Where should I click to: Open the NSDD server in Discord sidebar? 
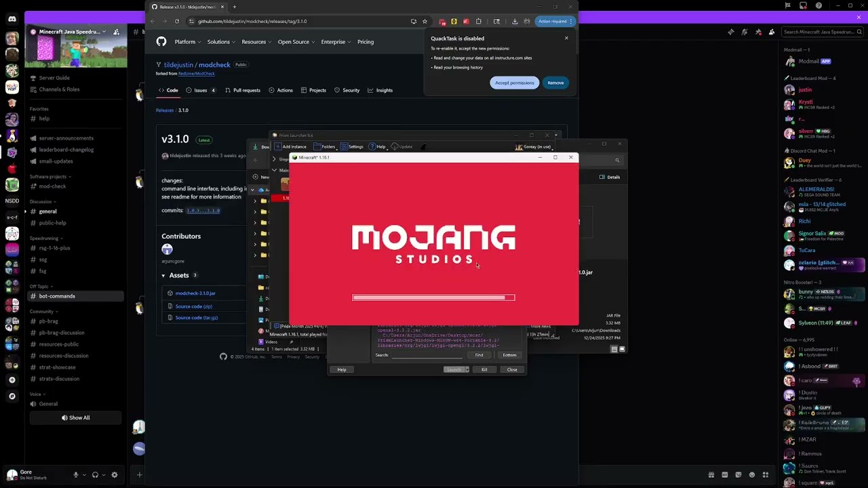[x=12, y=201]
